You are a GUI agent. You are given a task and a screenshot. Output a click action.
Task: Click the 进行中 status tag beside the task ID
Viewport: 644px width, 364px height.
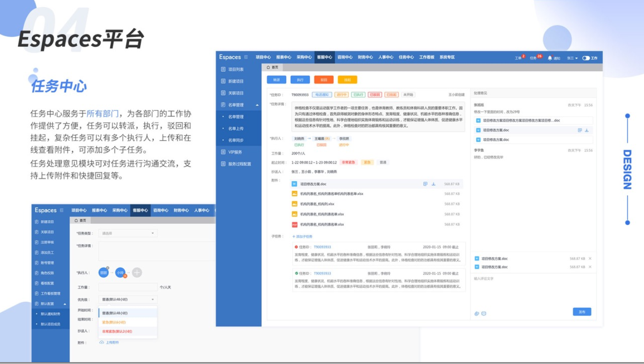(341, 95)
